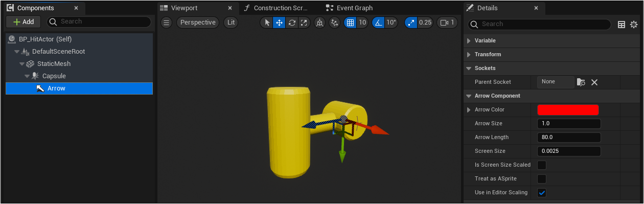Focus the Components search field
This screenshot has width=644, height=204.
99,21
